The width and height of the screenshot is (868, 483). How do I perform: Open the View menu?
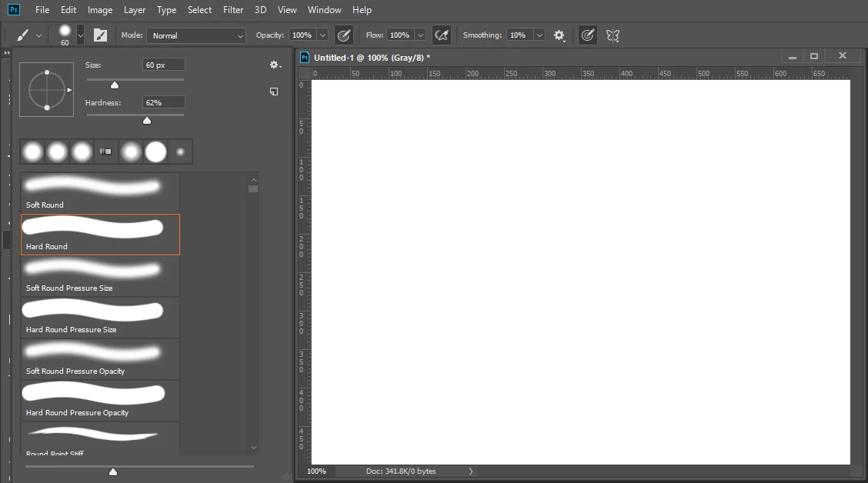click(x=287, y=10)
